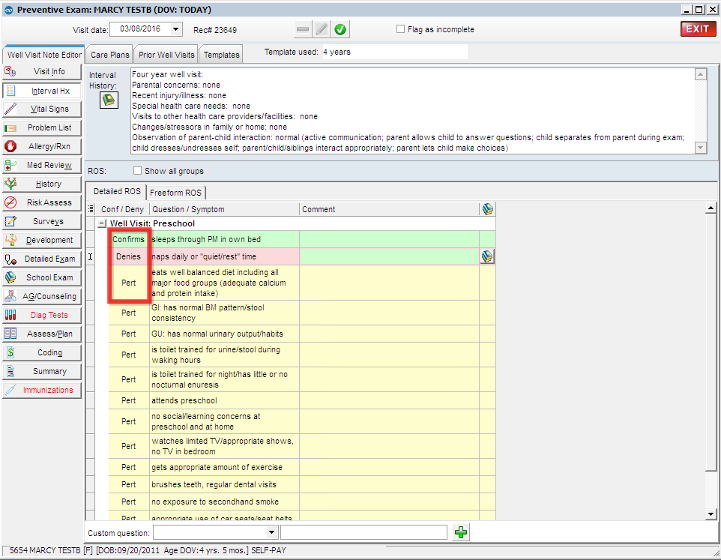Open the Visit date dropdown
721x560 pixels.
pyautogui.click(x=176, y=29)
